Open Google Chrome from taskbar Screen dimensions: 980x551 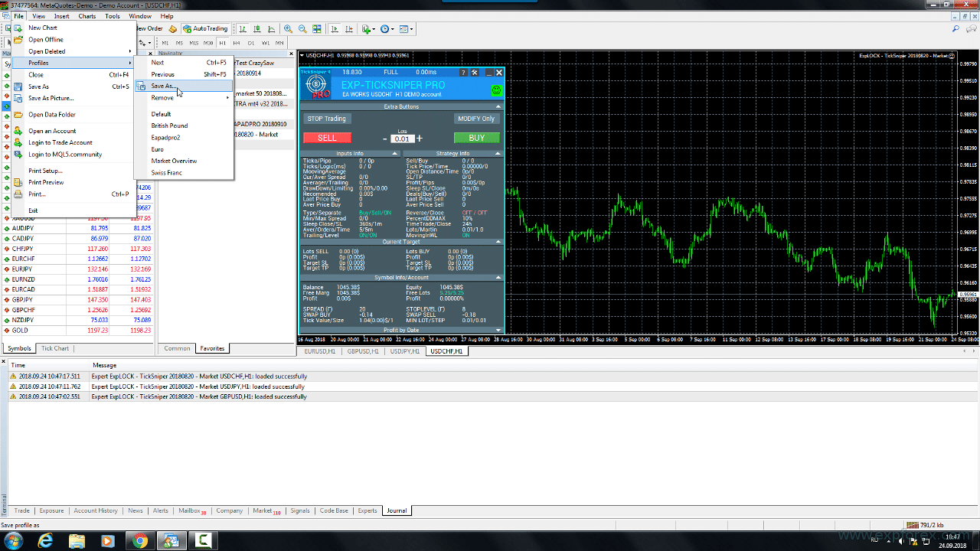(139, 541)
